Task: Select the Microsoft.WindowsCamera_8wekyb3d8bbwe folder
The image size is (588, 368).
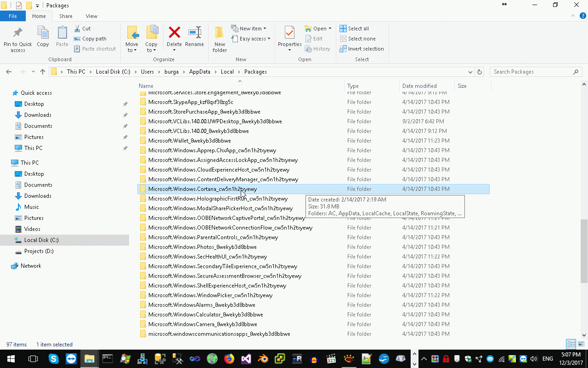Action: click(x=203, y=324)
